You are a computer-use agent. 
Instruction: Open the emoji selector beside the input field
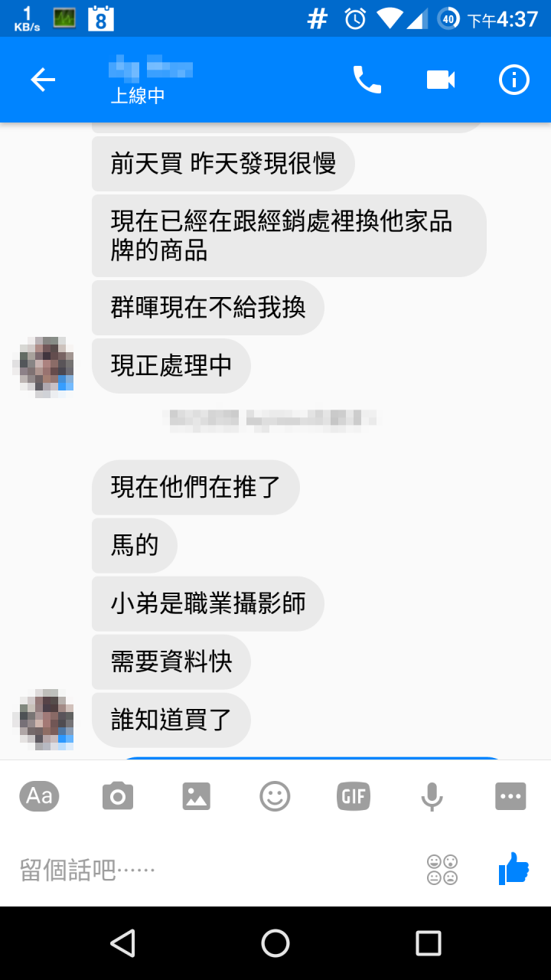442,870
